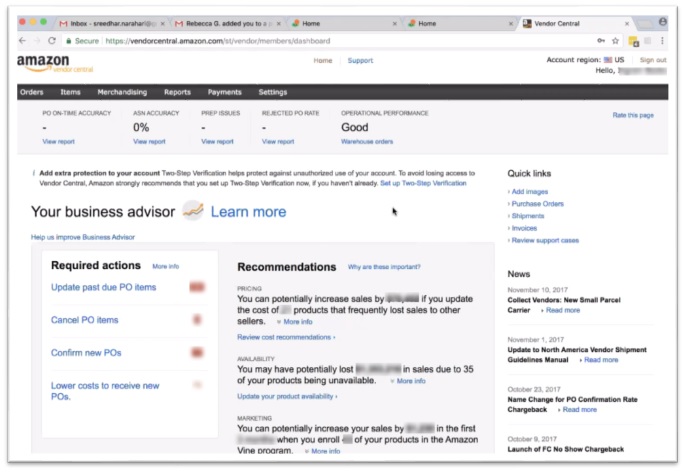
Task: Read more about Vendor Shipment Guidelines Manual
Action: click(x=601, y=360)
